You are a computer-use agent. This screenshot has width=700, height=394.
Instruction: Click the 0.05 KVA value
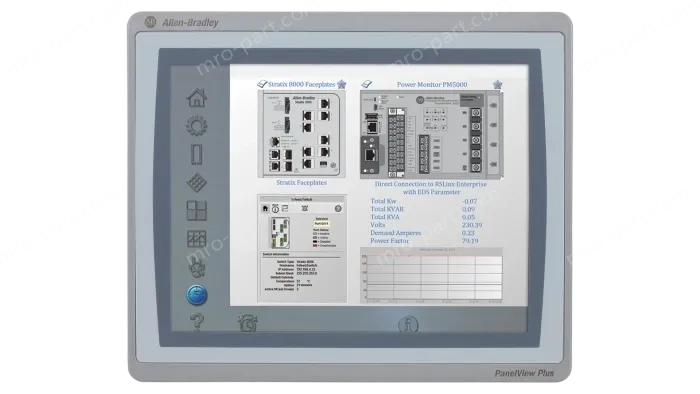point(468,217)
